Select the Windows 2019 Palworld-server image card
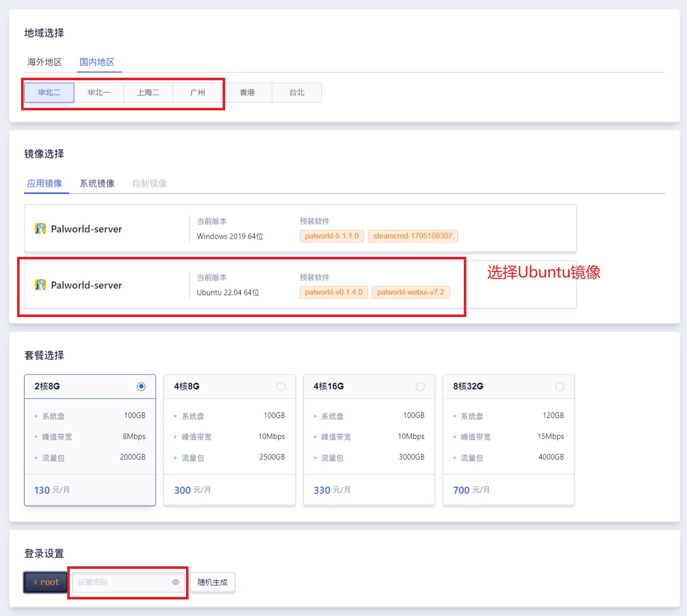687x616 pixels. pos(300,229)
